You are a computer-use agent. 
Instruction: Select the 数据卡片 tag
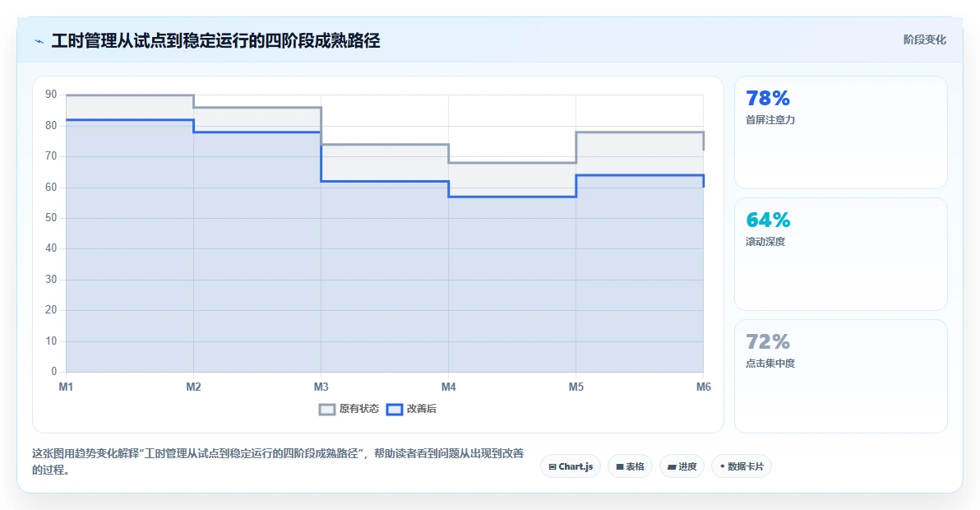(742, 466)
